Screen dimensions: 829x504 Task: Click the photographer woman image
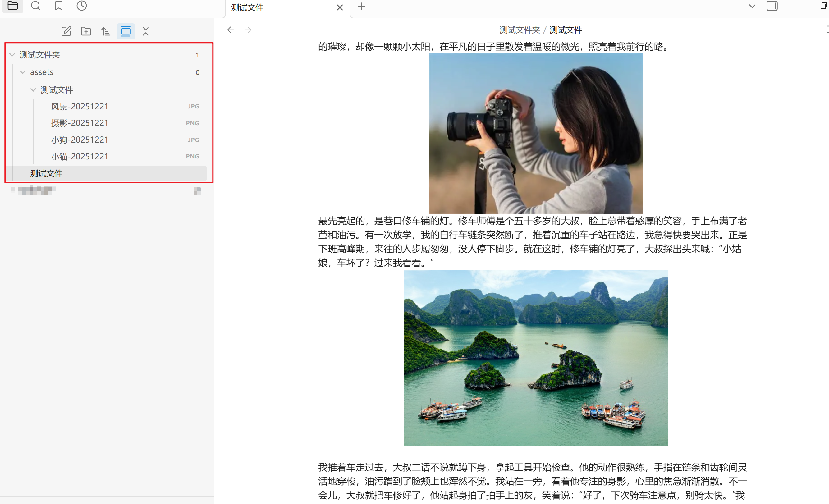536,133
